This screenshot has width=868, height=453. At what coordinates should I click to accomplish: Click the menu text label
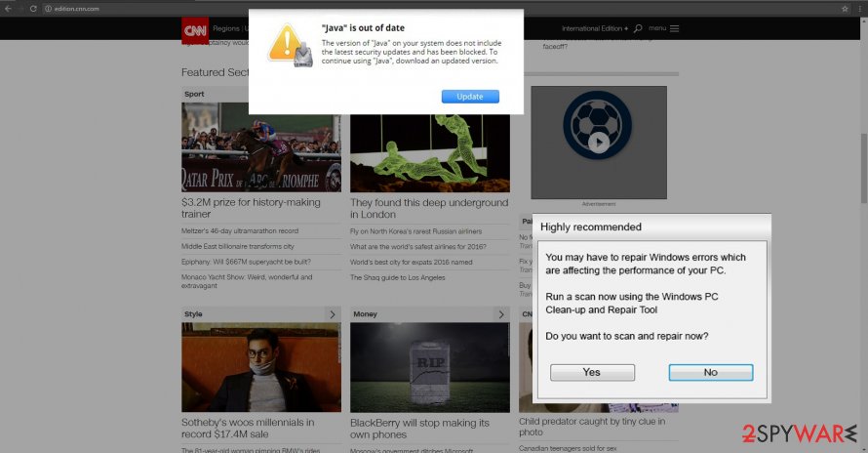pyautogui.click(x=657, y=28)
